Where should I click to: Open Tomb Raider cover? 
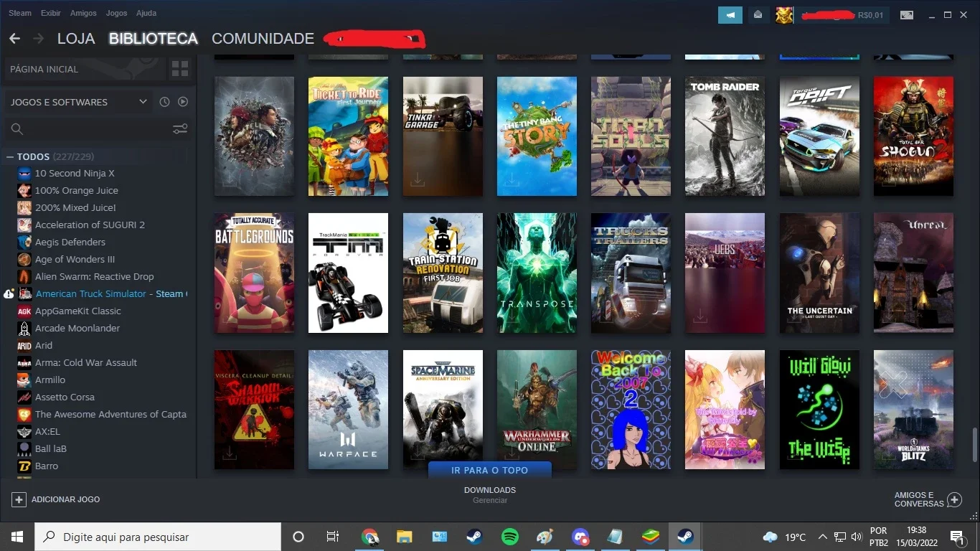point(725,136)
